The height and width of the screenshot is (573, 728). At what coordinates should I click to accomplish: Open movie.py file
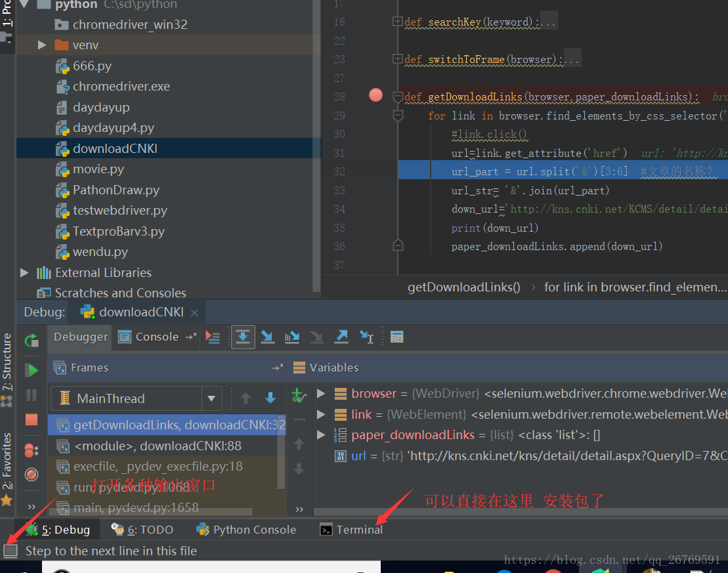pos(90,169)
